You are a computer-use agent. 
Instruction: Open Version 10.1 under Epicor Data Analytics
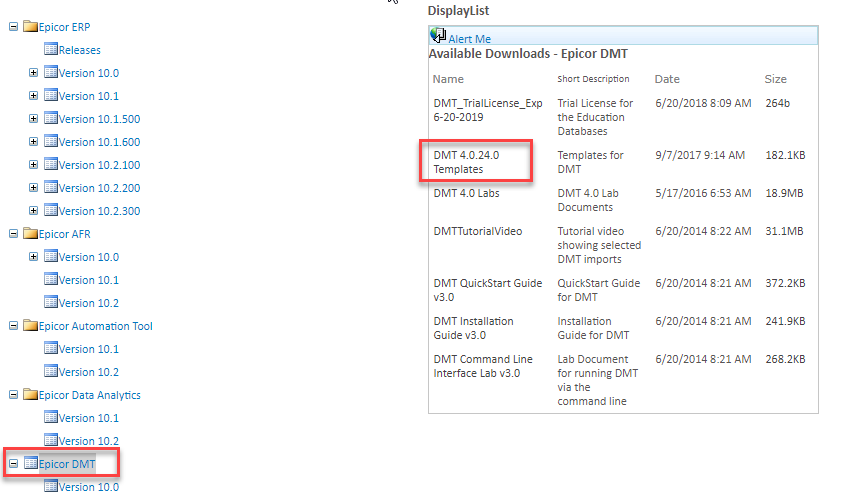coord(89,418)
